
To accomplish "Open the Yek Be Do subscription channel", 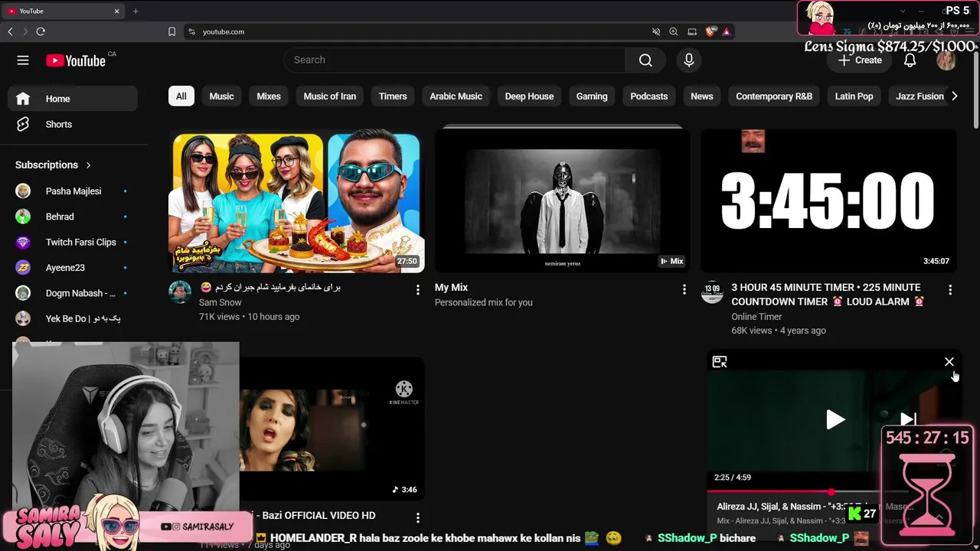I will [x=73, y=318].
